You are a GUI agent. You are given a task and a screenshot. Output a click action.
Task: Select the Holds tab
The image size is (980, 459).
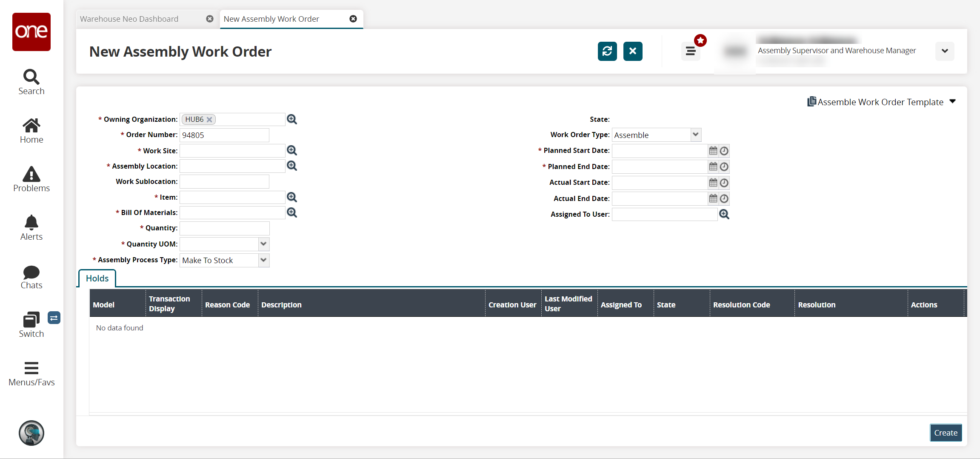(x=97, y=278)
